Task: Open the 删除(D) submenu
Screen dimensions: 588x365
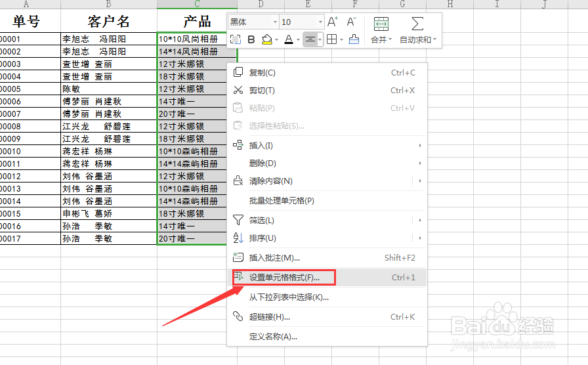Action: click(x=327, y=163)
